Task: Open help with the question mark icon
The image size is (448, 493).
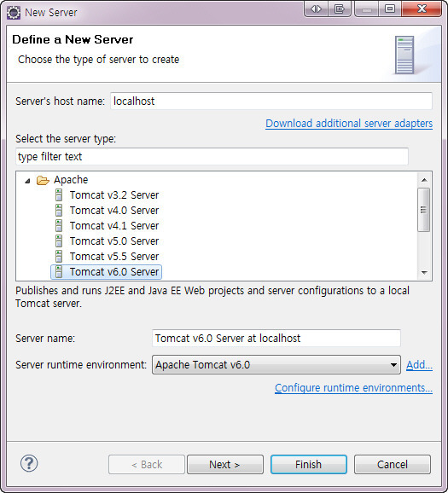Action: [x=29, y=463]
